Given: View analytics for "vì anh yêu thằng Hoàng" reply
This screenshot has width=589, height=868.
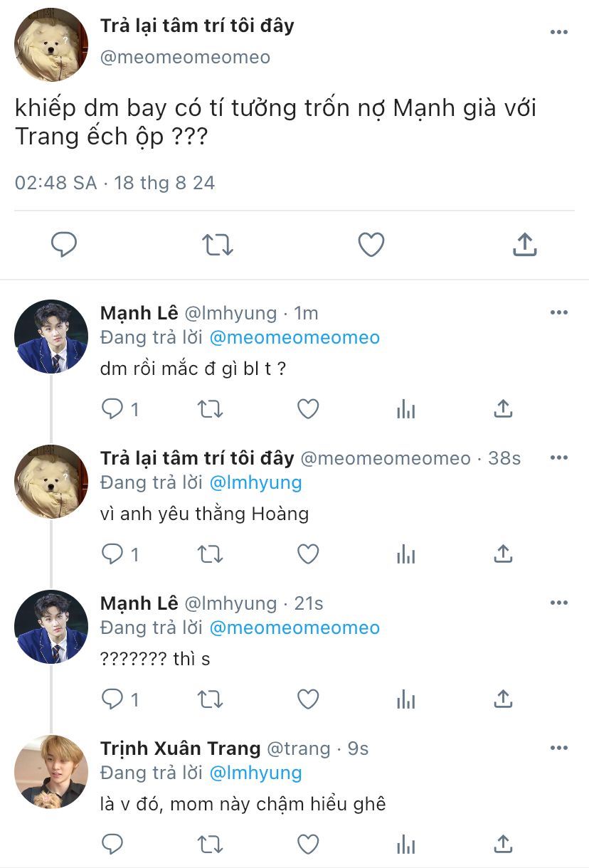Looking at the screenshot, I should pyautogui.click(x=405, y=554).
